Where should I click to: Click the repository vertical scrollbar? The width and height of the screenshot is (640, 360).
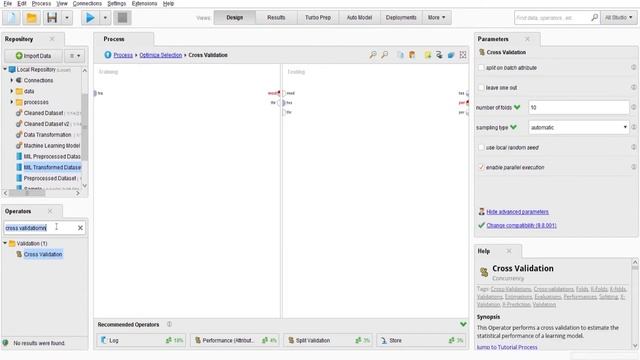tap(84, 127)
